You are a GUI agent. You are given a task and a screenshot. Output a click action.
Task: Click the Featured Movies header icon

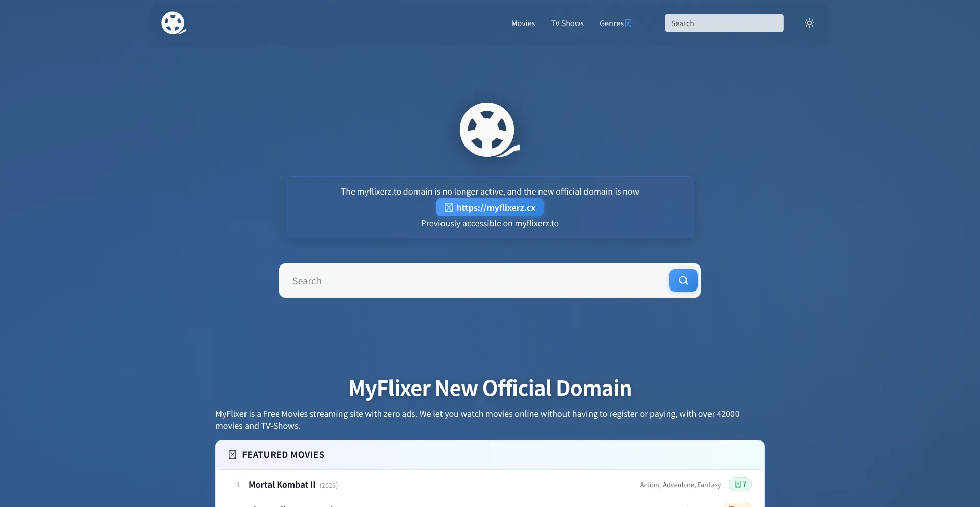232,454
